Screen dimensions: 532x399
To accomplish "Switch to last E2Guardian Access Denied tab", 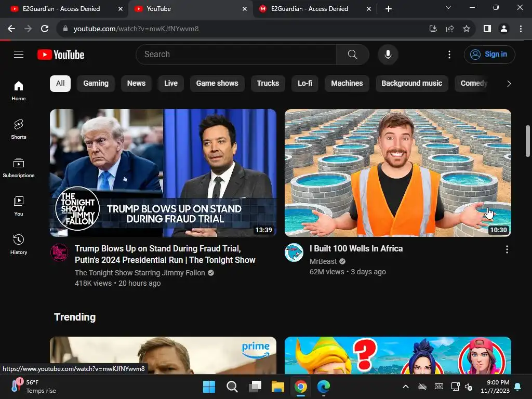I will pyautogui.click(x=310, y=9).
